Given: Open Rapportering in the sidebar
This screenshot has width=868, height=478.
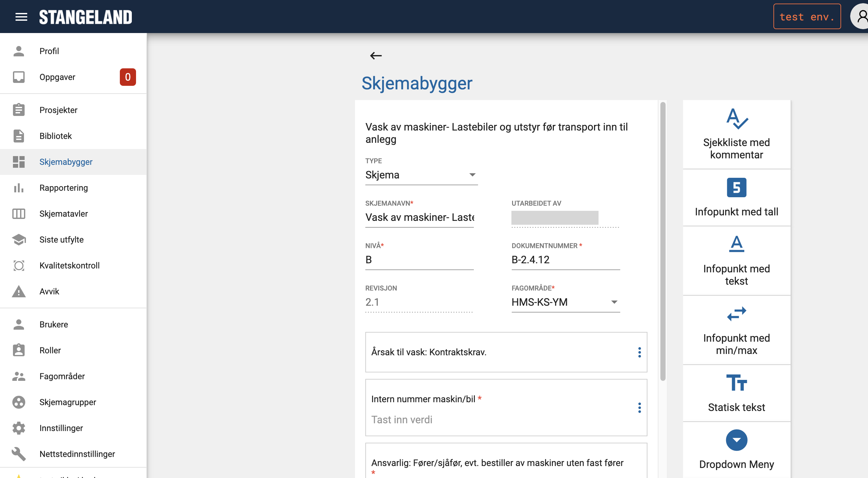Looking at the screenshot, I should coord(63,188).
